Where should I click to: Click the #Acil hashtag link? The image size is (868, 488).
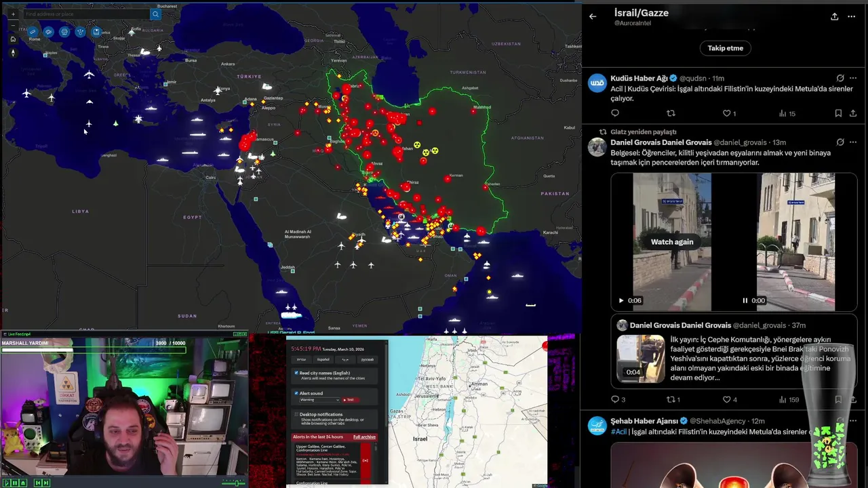point(618,432)
